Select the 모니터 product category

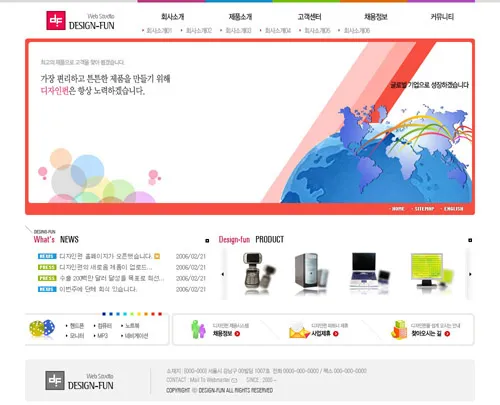click(x=77, y=336)
